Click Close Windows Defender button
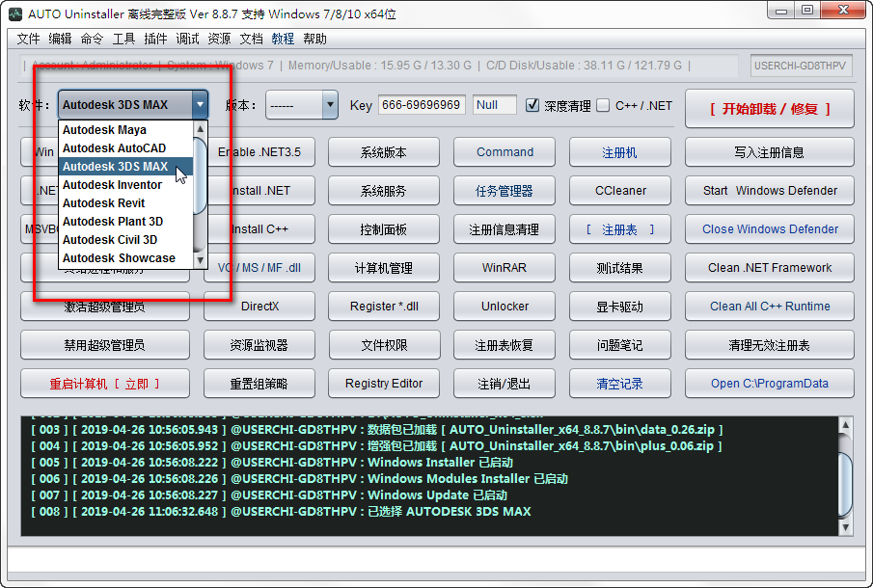This screenshot has width=873, height=588. [770, 229]
